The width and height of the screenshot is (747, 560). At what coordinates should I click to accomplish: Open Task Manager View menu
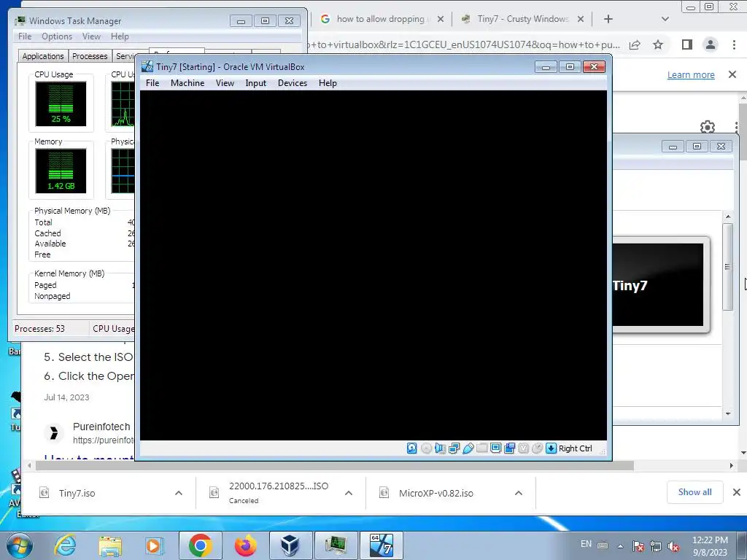(91, 36)
